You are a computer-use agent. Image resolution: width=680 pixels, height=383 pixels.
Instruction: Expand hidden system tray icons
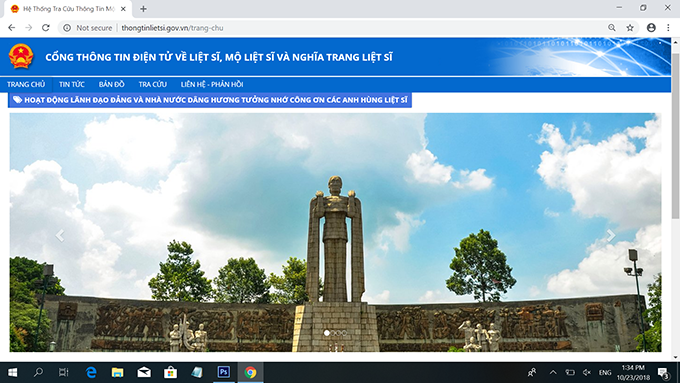[553, 372]
